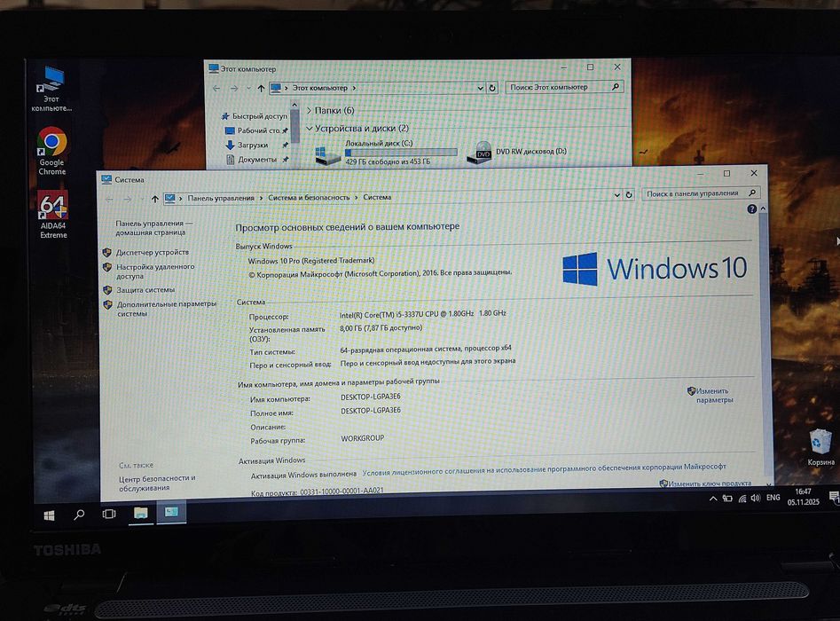The height and width of the screenshot is (621, 840).
Task: Click WORKGROUP value text
Action: click(362, 438)
